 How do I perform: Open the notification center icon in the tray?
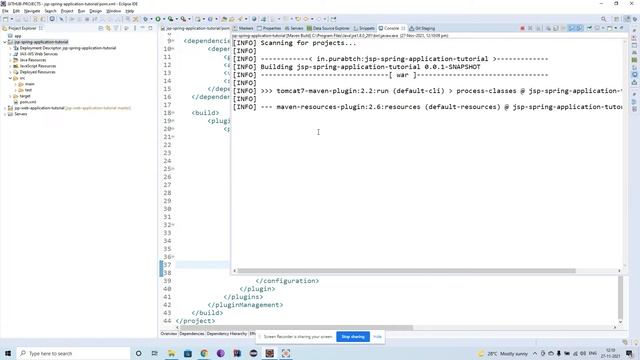(629, 353)
